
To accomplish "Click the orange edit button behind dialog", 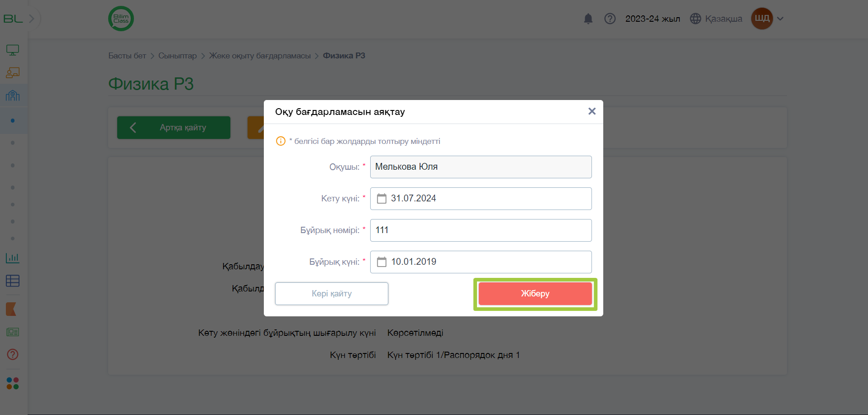I will 256,128.
